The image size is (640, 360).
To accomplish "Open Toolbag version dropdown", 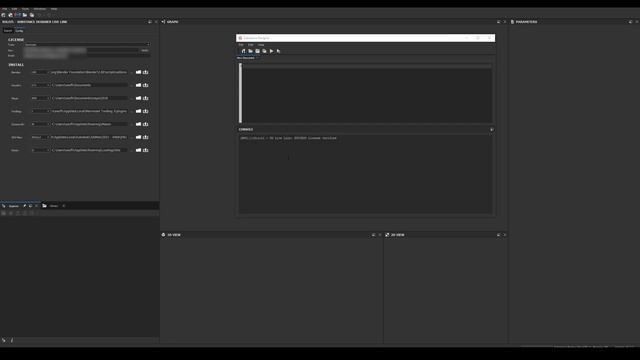I will pos(40,111).
